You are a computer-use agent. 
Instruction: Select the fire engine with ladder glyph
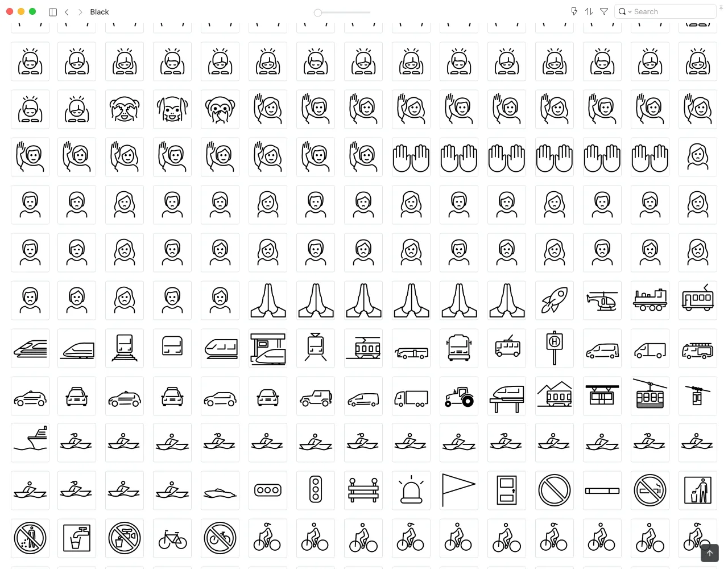698,348
